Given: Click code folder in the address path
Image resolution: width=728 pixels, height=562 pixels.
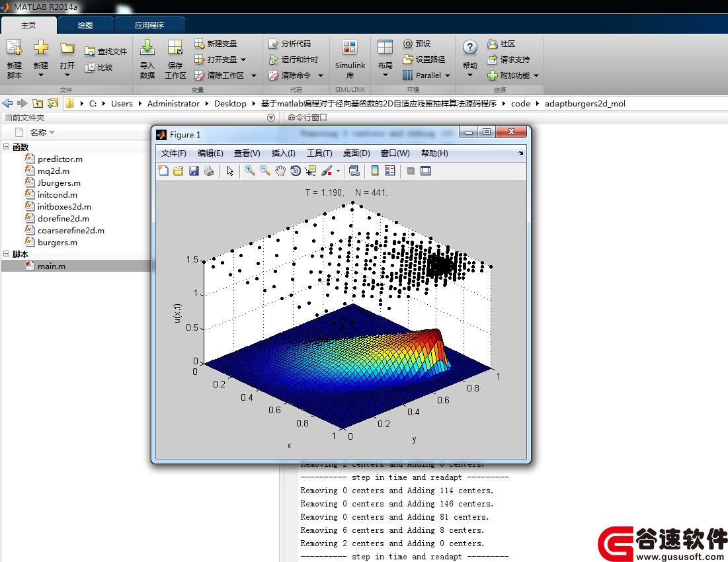Looking at the screenshot, I should click(520, 104).
